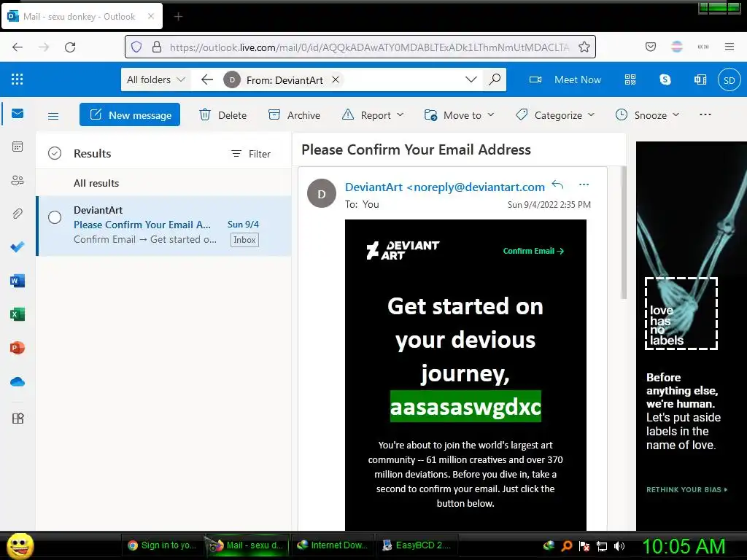Launch PowerPoint from the sidebar
Screen dimensions: 747x560
click(x=18, y=348)
